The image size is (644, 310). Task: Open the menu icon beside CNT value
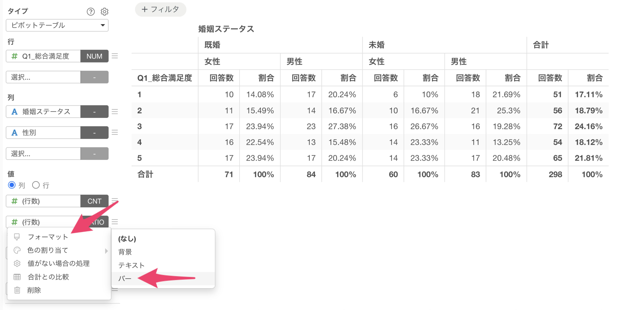(115, 200)
